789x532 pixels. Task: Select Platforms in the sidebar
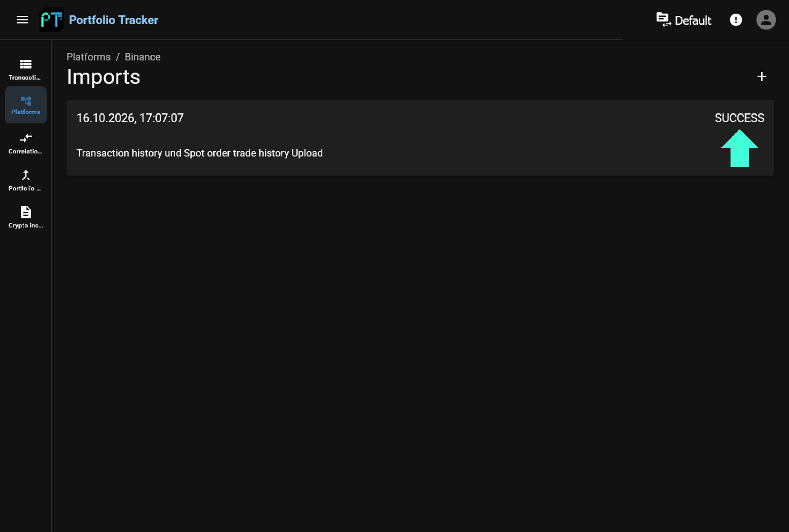[26, 105]
